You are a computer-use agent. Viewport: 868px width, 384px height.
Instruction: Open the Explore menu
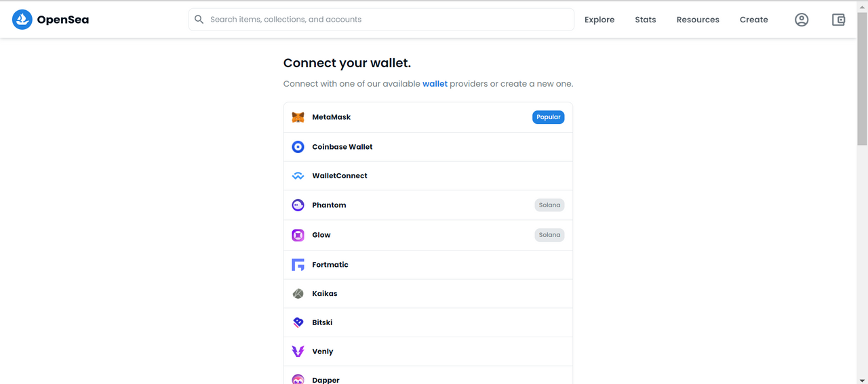[599, 20]
